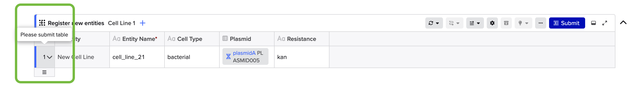Expand row 1 chevron
Viewport: 644px width, 85px height.
49,57
